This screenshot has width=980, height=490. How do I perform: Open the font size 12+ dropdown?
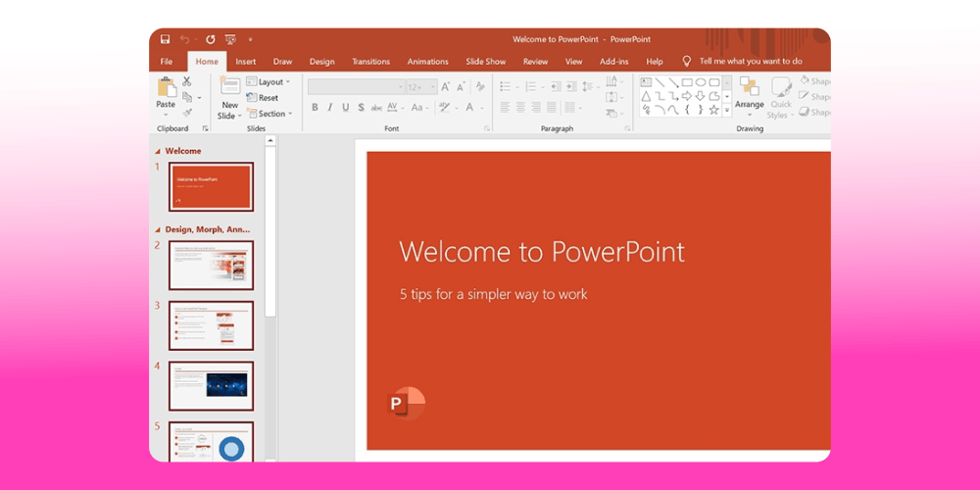[x=421, y=87]
